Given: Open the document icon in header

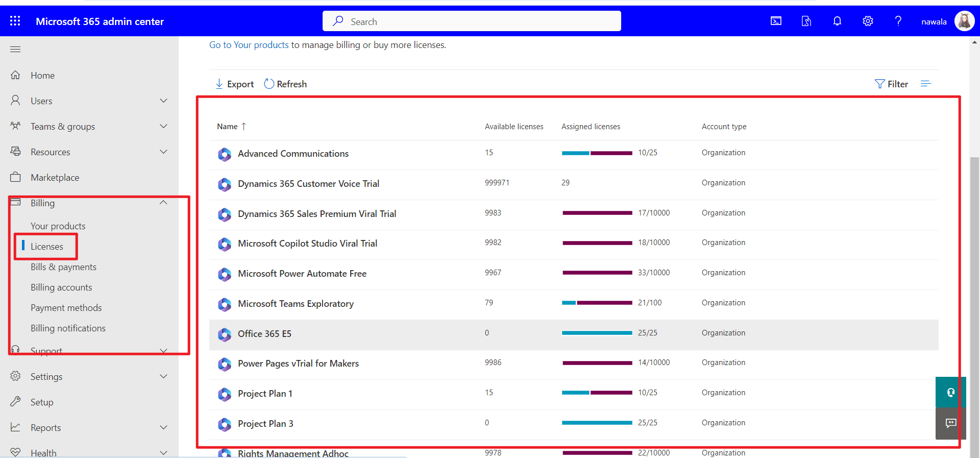Looking at the screenshot, I should [x=806, y=21].
